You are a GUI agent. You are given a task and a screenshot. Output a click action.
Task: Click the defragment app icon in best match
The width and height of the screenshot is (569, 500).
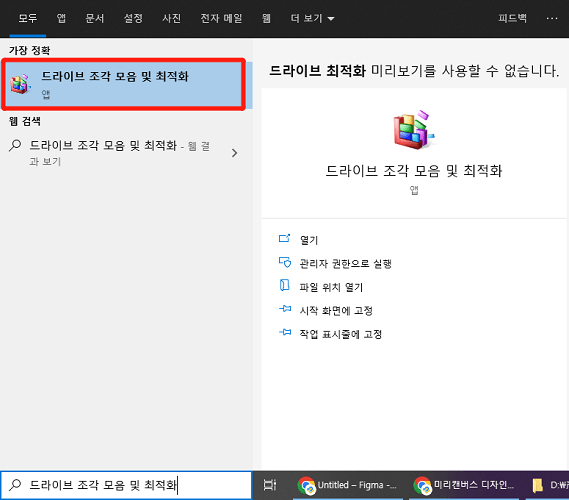pos(20,84)
